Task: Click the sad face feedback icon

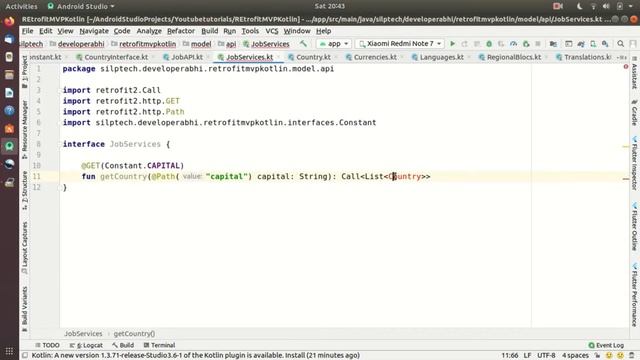Action: click(620, 355)
